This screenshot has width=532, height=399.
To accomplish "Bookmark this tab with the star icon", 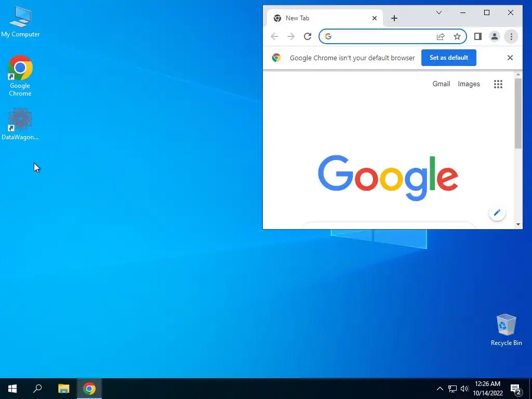I will click(x=457, y=36).
